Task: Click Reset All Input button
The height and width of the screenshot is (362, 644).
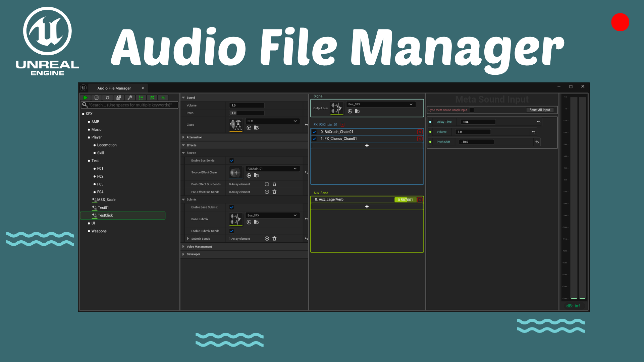Action: 540,110
